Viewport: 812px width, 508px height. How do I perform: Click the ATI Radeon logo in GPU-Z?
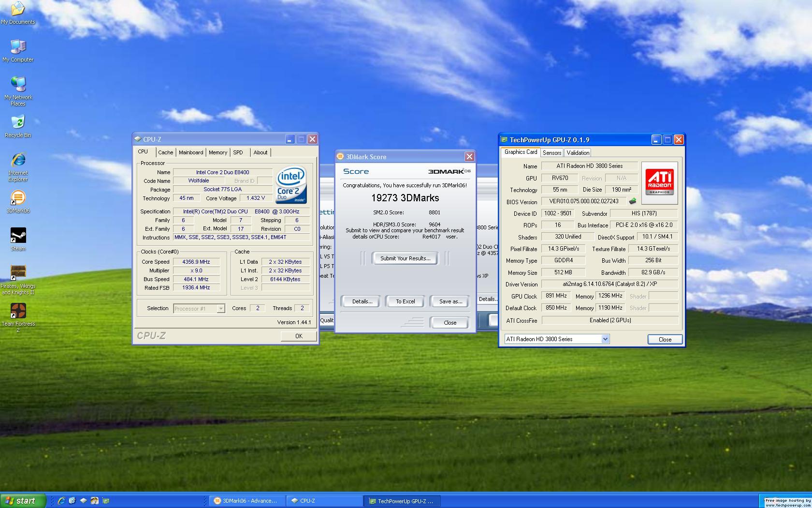[x=660, y=183]
